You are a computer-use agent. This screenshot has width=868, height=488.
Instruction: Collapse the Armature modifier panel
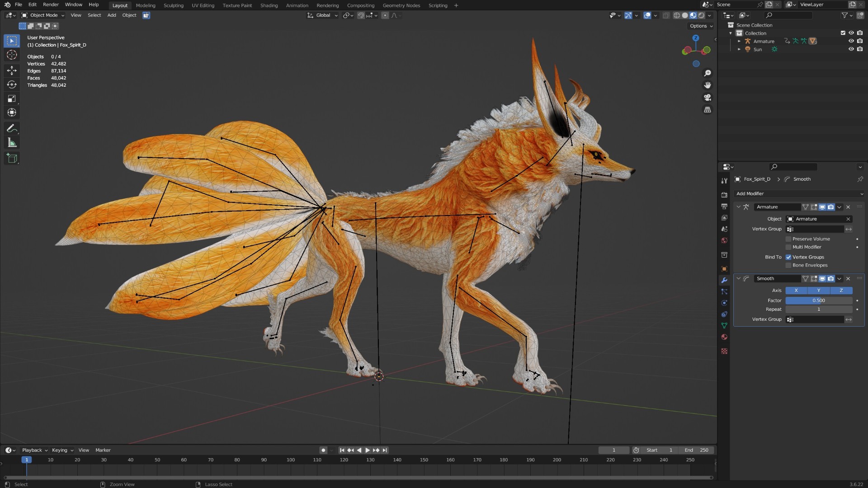(x=738, y=207)
